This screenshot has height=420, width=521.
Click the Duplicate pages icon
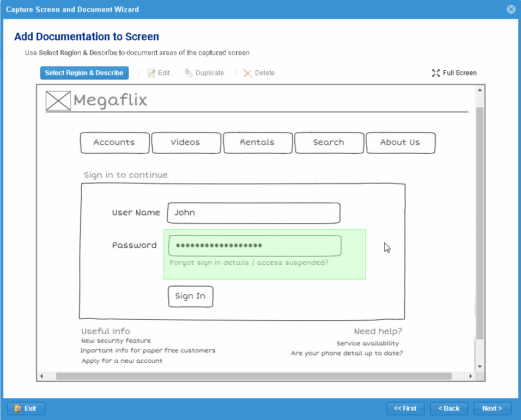(189, 73)
